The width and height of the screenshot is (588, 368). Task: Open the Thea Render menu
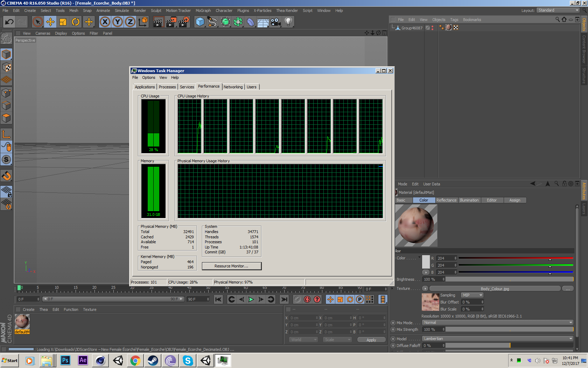287,11
